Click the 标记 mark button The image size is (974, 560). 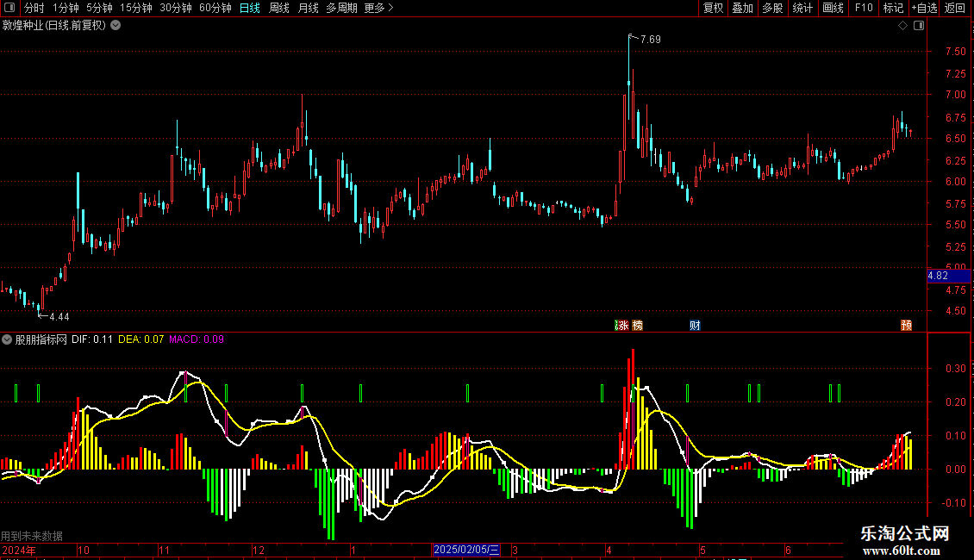click(x=893, y=8)
